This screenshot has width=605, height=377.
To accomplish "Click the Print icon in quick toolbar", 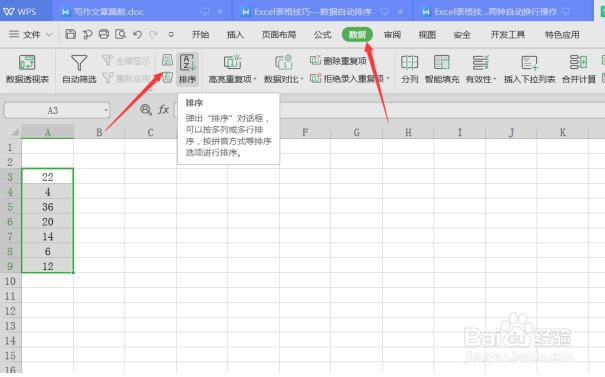I will (x=104, y=34).
